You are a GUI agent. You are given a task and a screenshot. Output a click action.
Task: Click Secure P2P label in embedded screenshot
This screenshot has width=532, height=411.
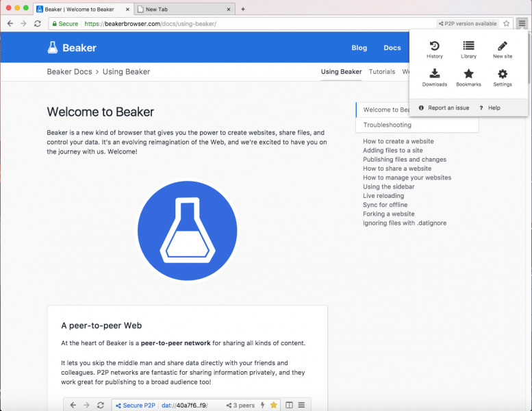[136, 406]
